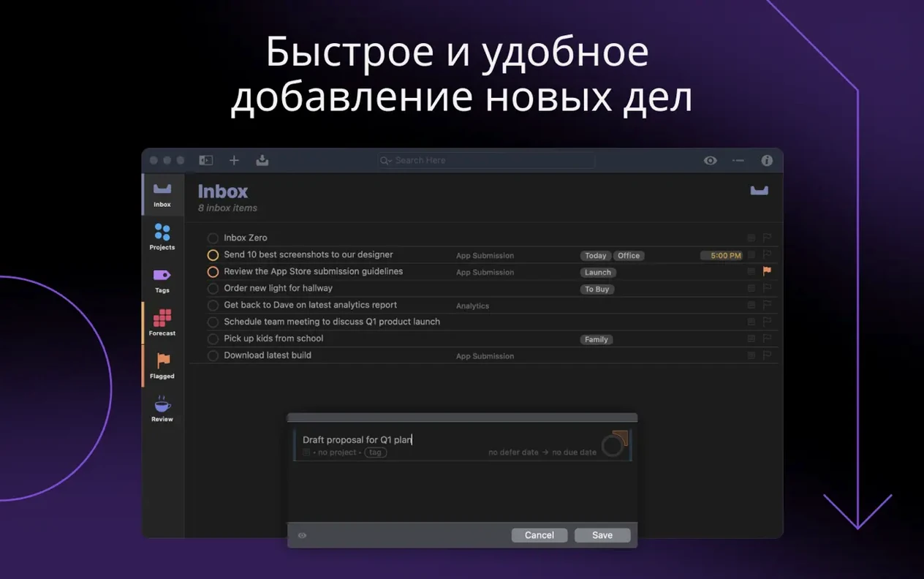
Task: Click the status circle in Quick Entry
Action: pyautogui.click(x=613, y=445)
